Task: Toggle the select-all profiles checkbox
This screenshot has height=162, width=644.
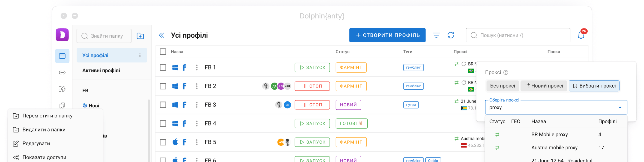Action: click(x=163, y=52)
